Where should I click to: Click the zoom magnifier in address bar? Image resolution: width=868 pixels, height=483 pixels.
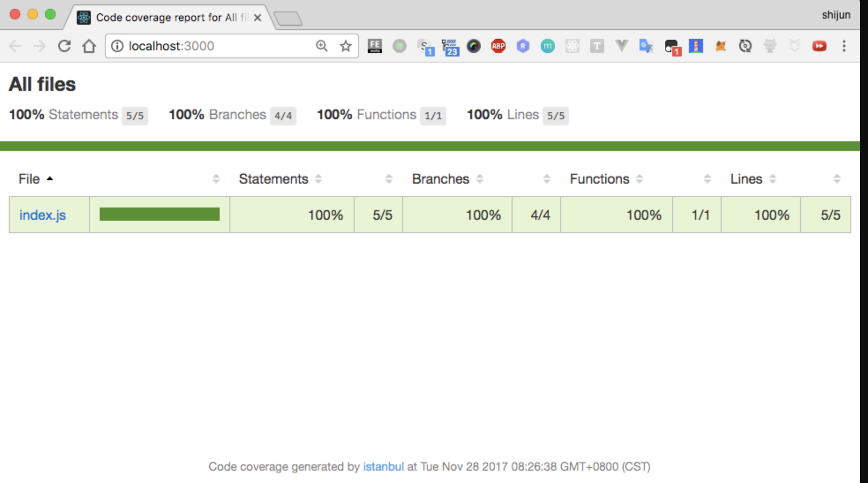[322, 46]
